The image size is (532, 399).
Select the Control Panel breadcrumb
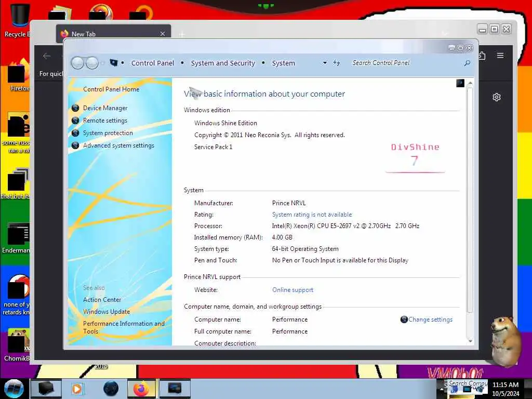pos(152,63)
